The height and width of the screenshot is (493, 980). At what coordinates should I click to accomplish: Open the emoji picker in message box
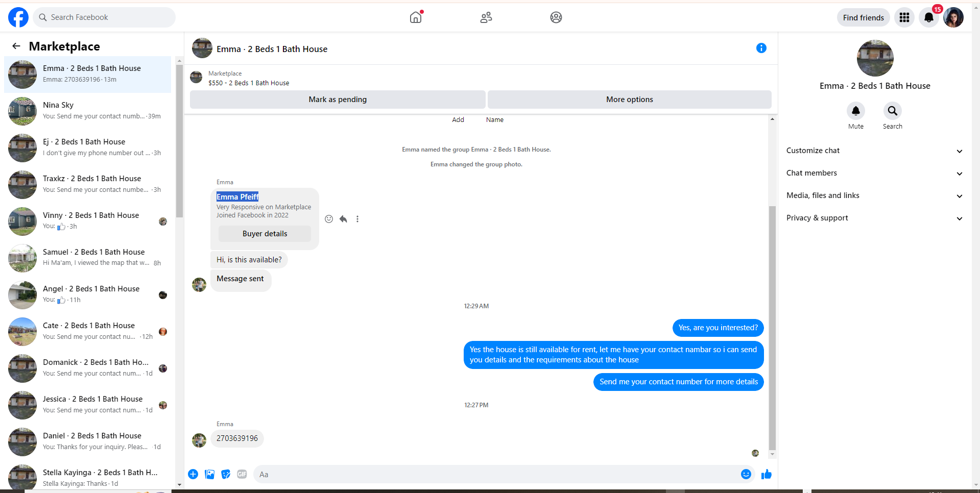point(746,474)
